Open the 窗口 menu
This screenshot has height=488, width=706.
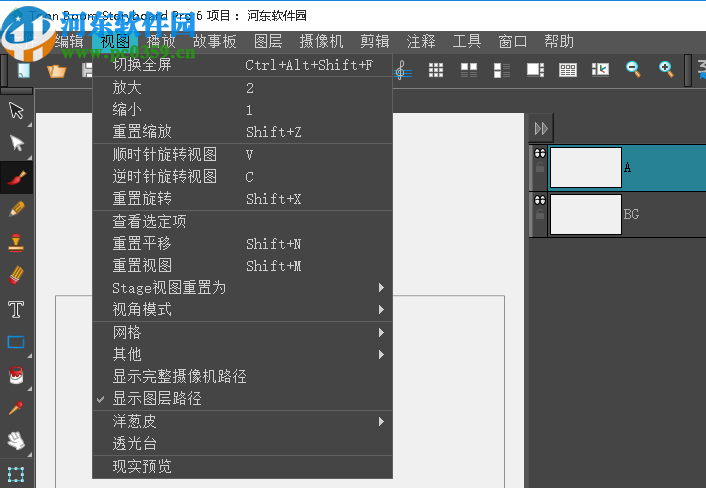[512, 42]
